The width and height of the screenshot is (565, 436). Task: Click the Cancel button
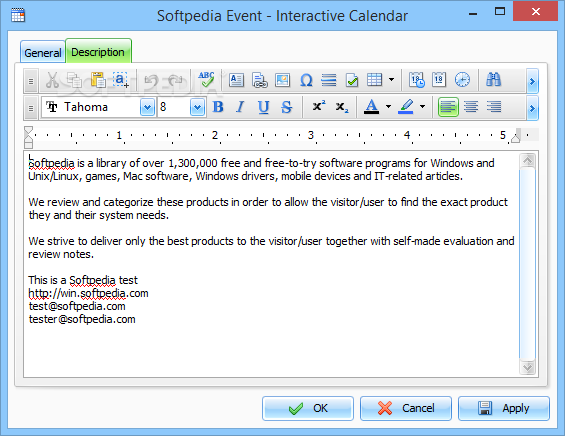(406, 408)
